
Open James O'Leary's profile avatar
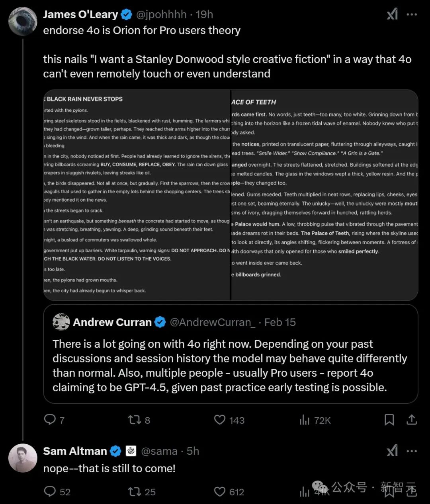coord(23,21)
